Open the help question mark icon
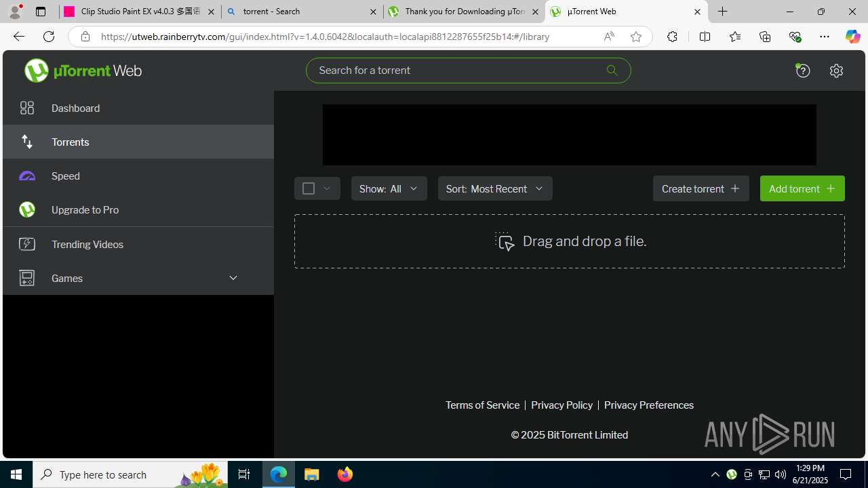Screen dimensions: 868x488 (x=803, y=70)
